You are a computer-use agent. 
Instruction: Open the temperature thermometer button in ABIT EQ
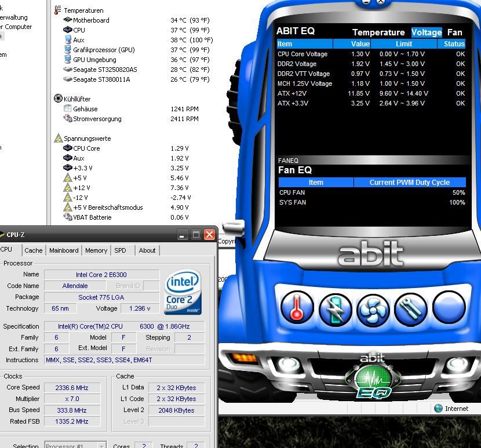coord(297,307)
